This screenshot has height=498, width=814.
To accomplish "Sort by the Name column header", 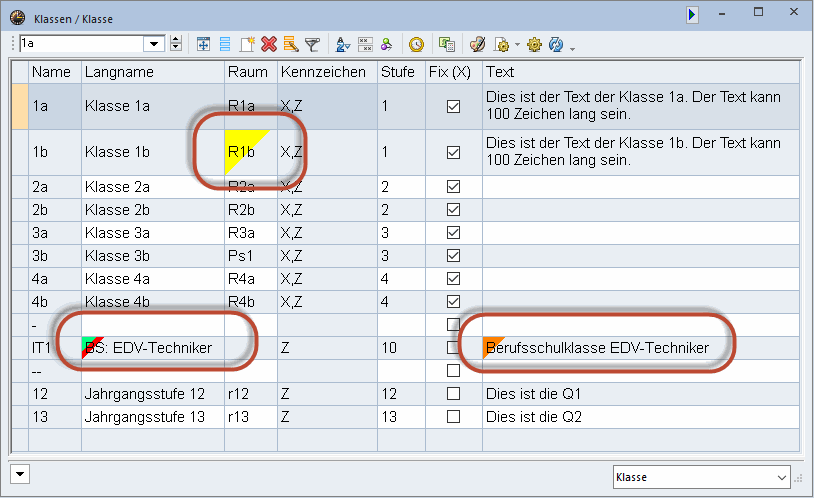I will pos(55,72).
